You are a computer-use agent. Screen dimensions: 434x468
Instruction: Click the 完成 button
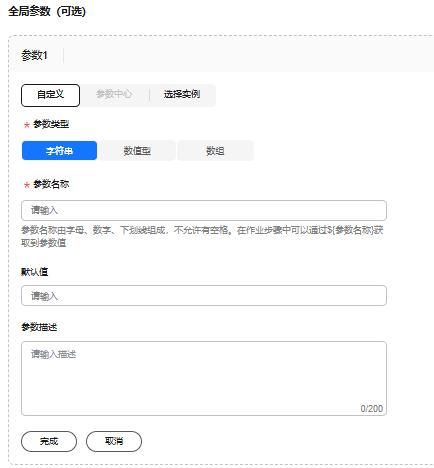click(49, 441)
